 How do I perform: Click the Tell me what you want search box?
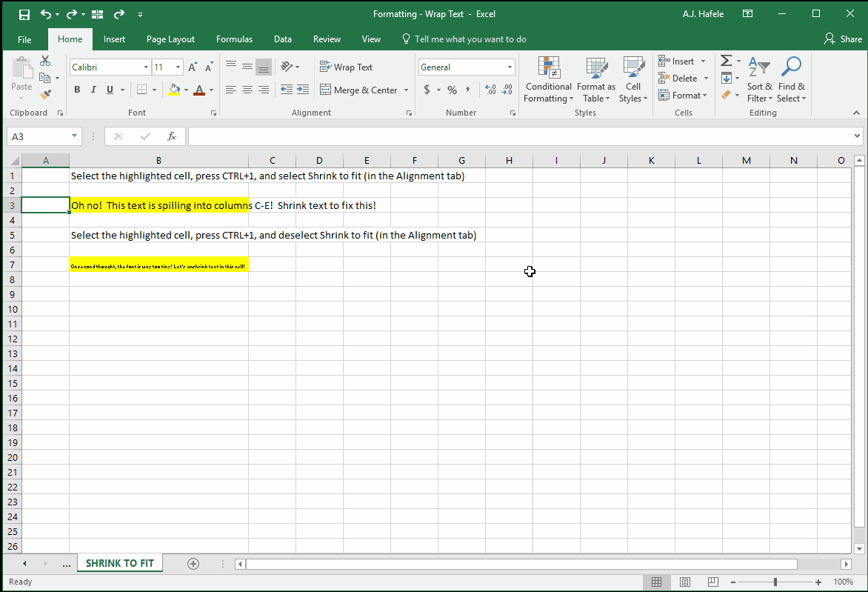pos(464,39)
